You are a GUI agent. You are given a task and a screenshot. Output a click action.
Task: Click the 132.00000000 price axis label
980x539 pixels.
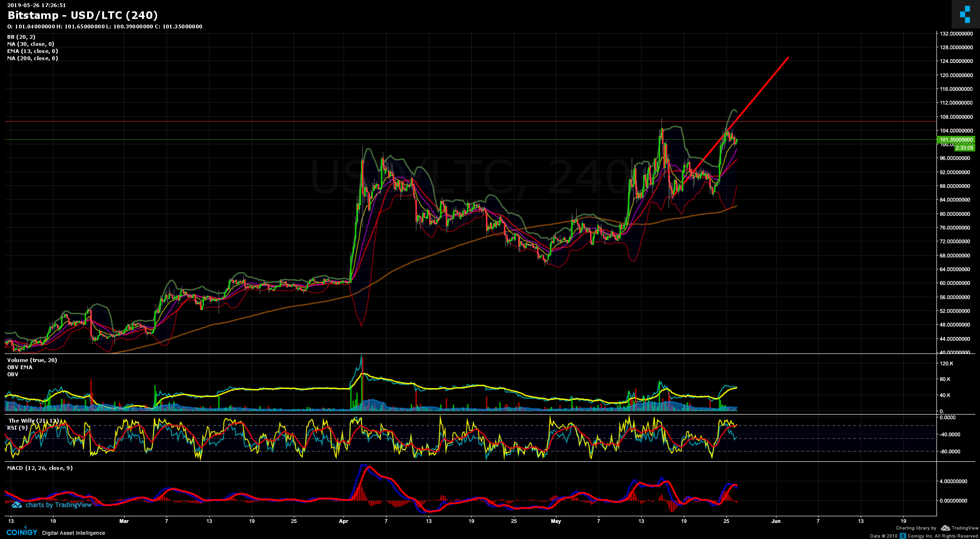tap(956, 34)
